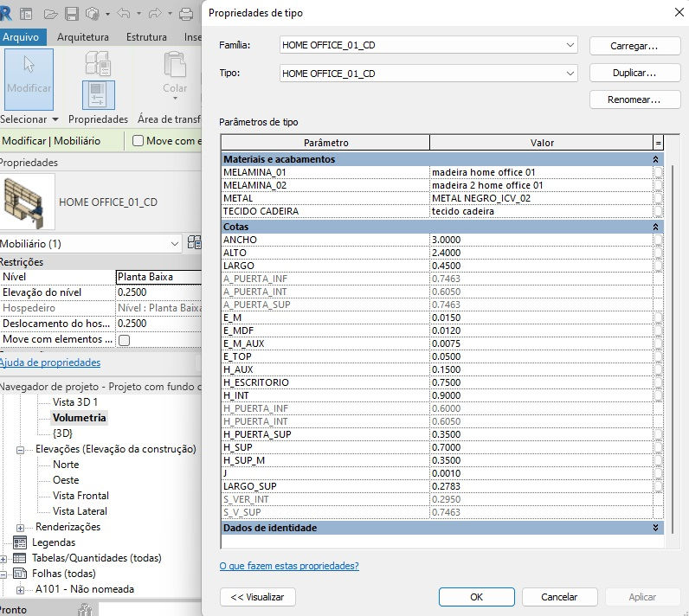689x616 pixels.
Task: Click the Parâmetro column header
Action: tap(325, 143)
